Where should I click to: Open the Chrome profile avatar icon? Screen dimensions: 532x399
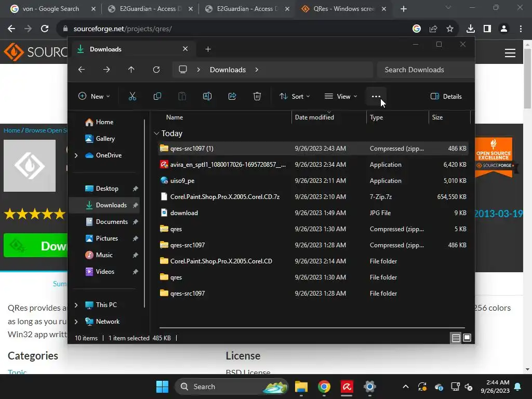coord(504,29)
